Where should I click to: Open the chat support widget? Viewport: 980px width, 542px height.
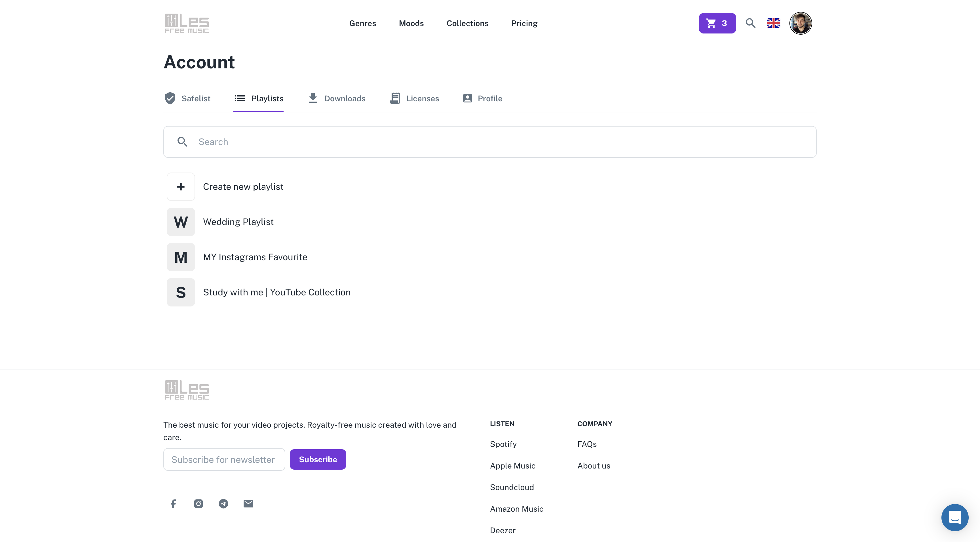(954, 517)
